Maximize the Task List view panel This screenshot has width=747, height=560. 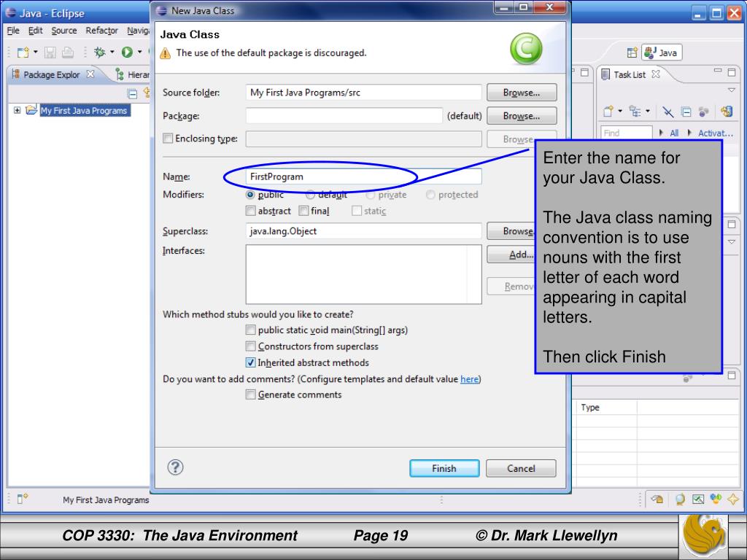click(x=732, y=72)
